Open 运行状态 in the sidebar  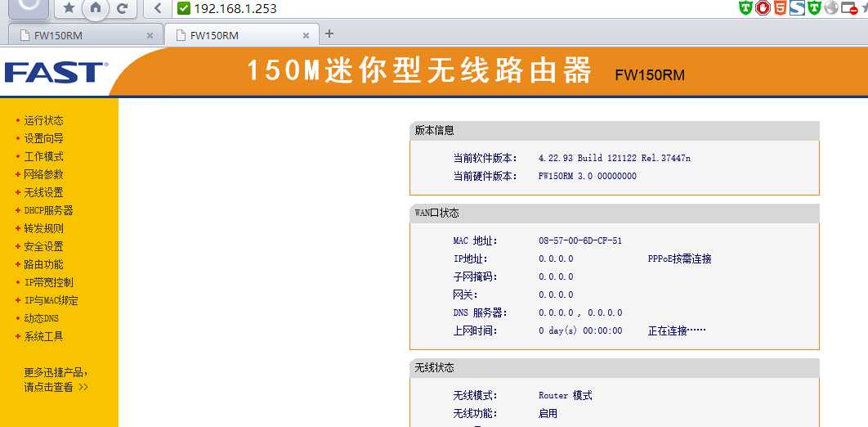click(x=43, y=121)
